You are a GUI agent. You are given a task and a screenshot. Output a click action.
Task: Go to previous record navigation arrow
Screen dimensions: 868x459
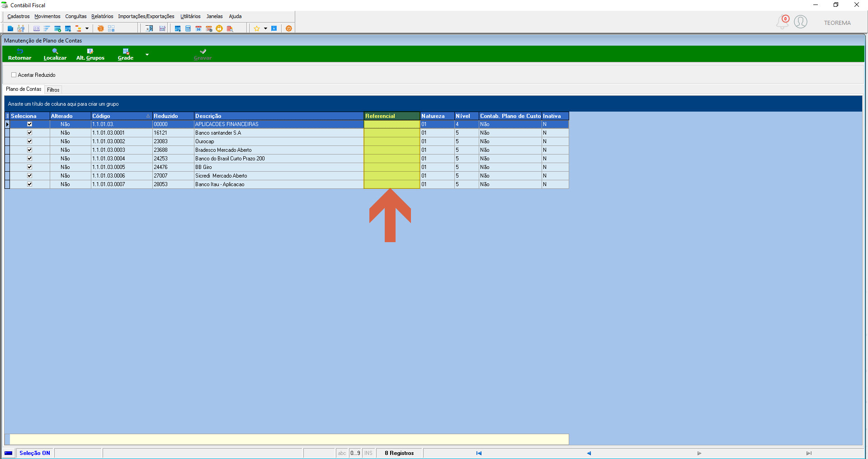pyautogui.click(x=589, y=453)
